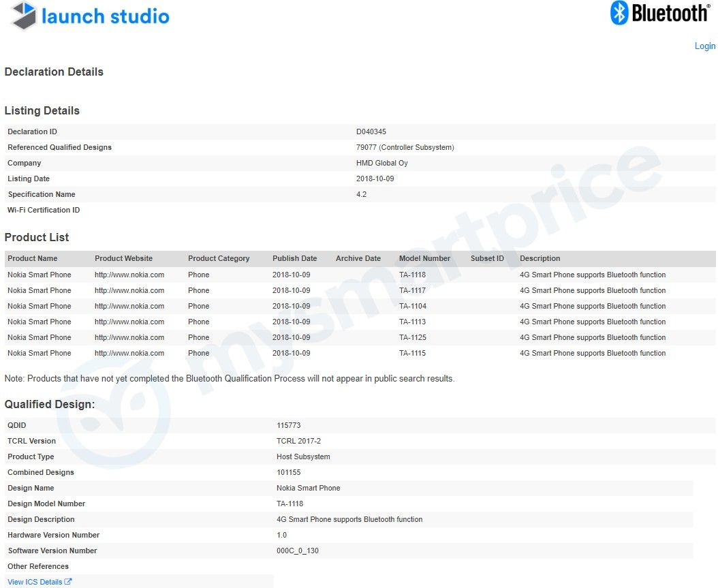Click Design Model Number value TA-1118
Viewport: 718px width, 588px height.
click(290, 504)
